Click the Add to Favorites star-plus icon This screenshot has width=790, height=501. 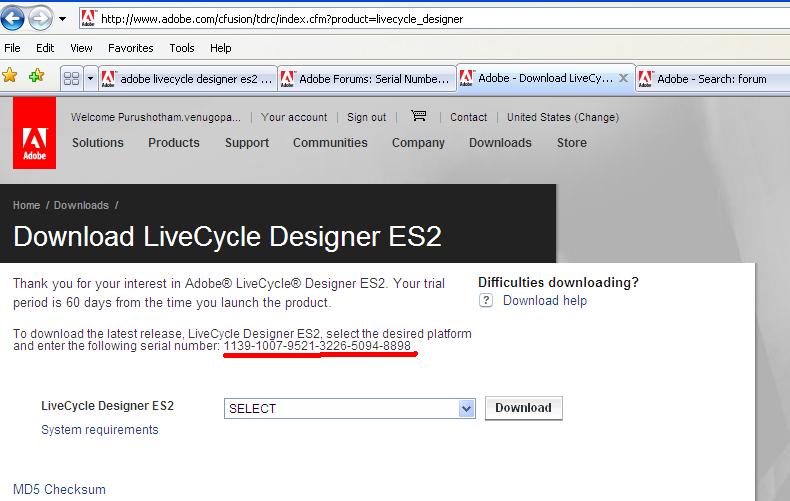tap(36, 76)
